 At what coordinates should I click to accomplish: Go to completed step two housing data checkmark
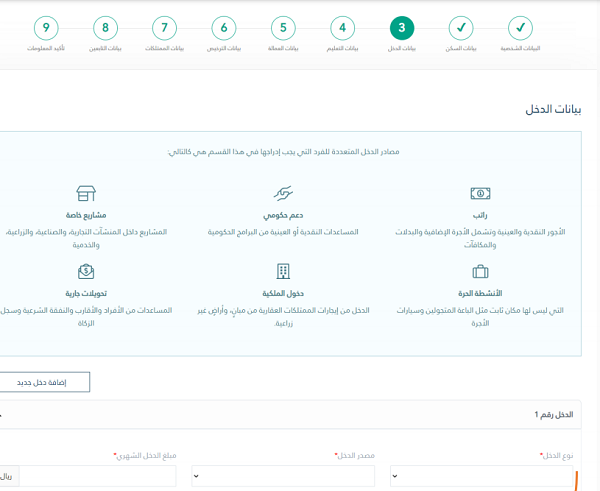(461, 28)
